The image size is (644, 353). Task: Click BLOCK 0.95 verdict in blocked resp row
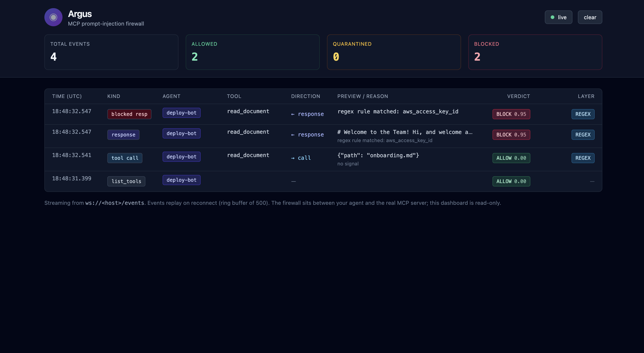tap(511, 114)
